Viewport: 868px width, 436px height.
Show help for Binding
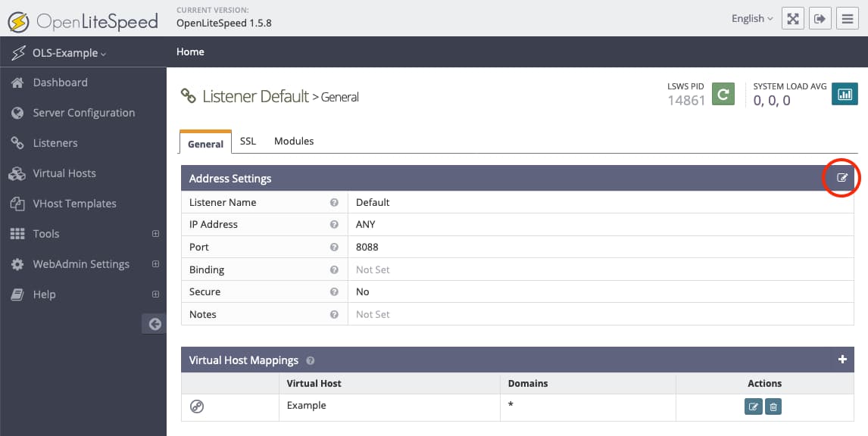coord(334,270)
